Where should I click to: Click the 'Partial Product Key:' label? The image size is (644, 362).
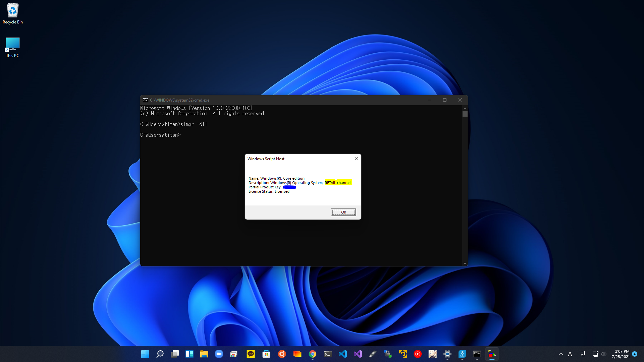coord(265,187)
